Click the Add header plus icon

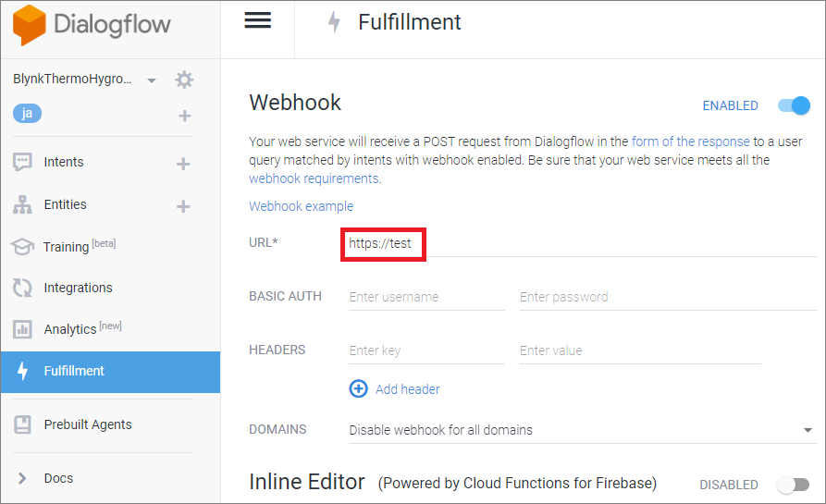coord(358,389)
